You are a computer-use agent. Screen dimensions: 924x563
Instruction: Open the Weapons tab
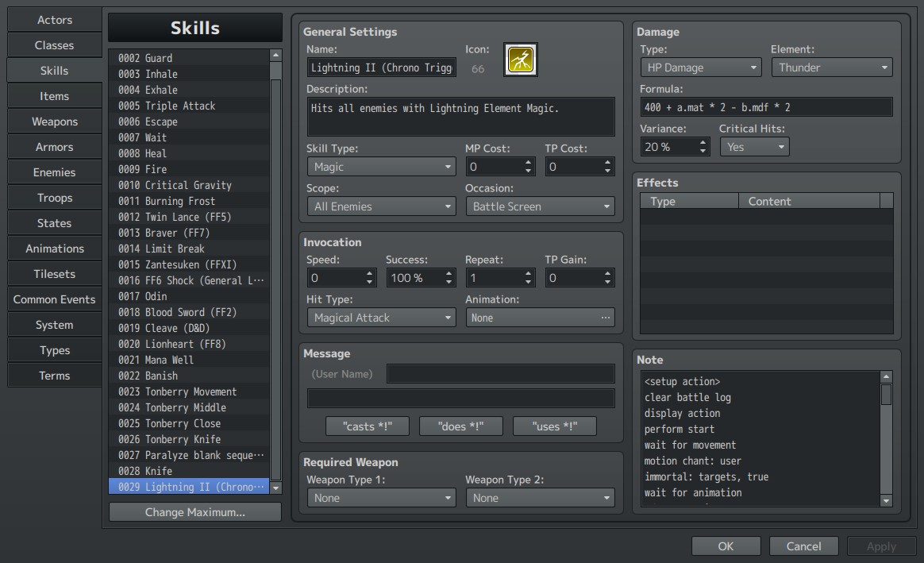[x=54, y=121]
